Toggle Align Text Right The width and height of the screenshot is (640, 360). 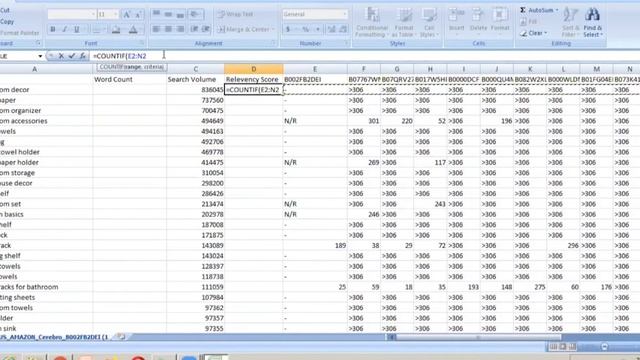[x=180, y=29]
